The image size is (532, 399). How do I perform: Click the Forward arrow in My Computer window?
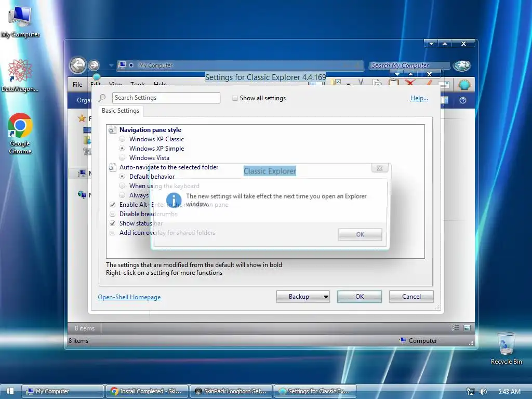click(94, 65)
